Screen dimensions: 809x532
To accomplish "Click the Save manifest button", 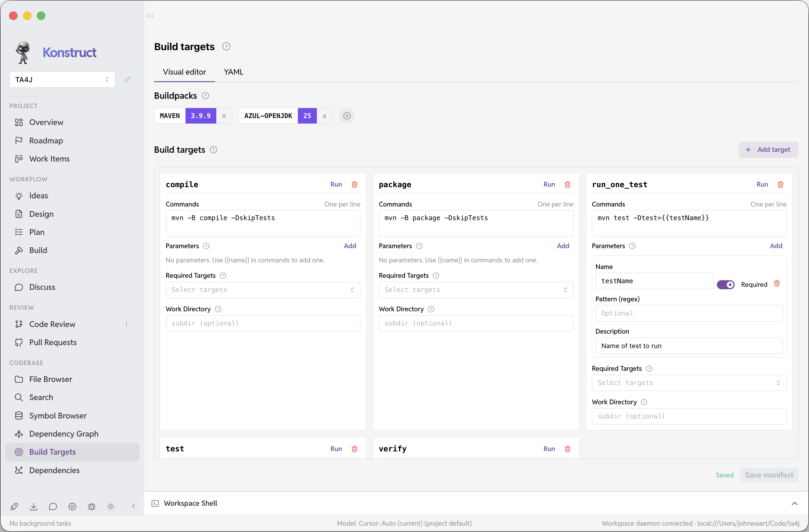I will click(x=769, y=475).
